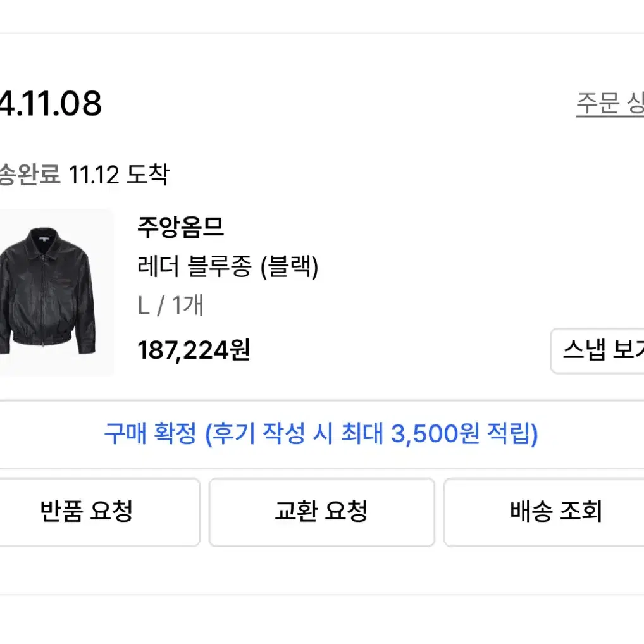Image resolution: width=644 pixels, height=644 pixels.
Task: Click the 배송완료 delivery status label
Action: (x=30, y=175)
